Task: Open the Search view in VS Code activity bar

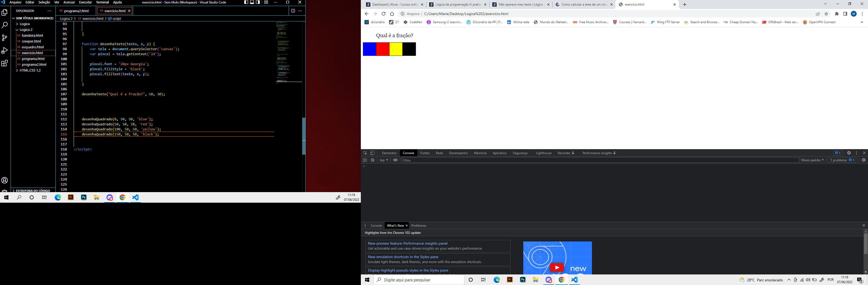Action: pos(5,25)
